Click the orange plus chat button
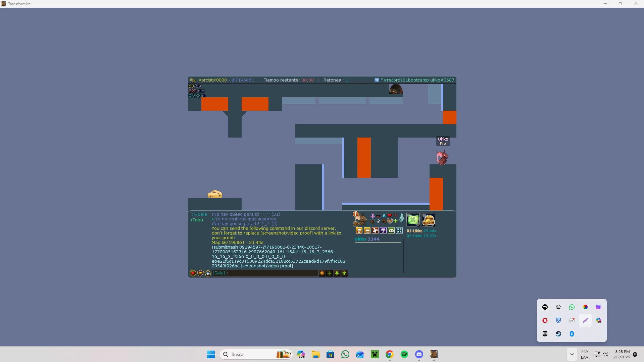This screenshot has height=362, width=644. 322,273
